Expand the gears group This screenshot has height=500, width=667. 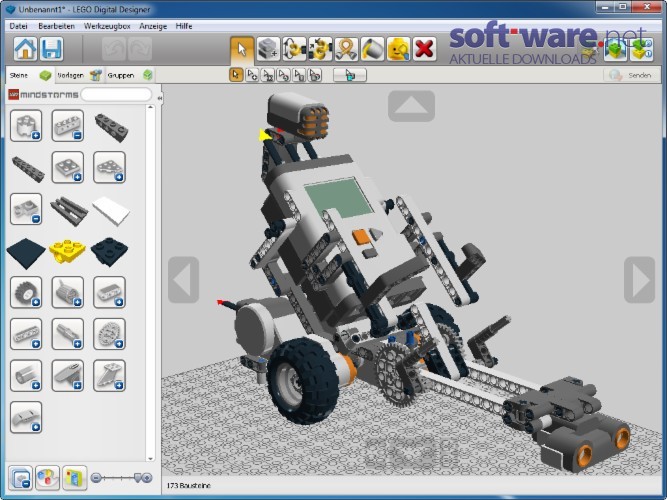pos(109,334)
